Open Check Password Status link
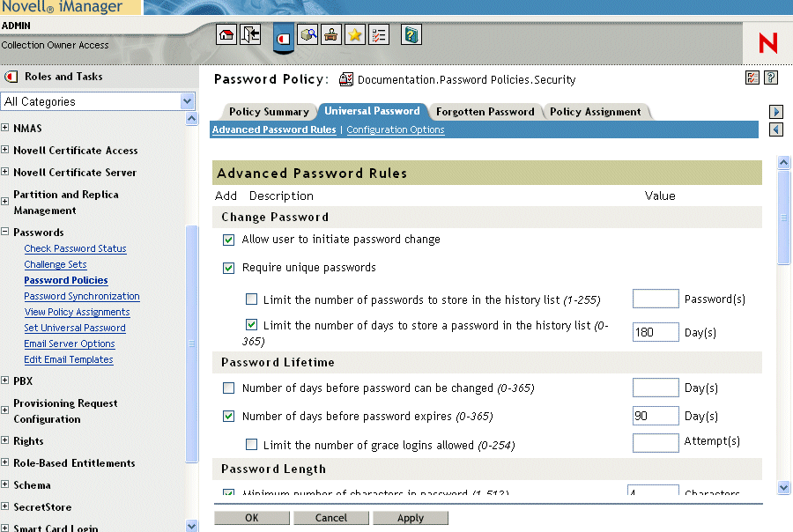 (x=76, y=248)
